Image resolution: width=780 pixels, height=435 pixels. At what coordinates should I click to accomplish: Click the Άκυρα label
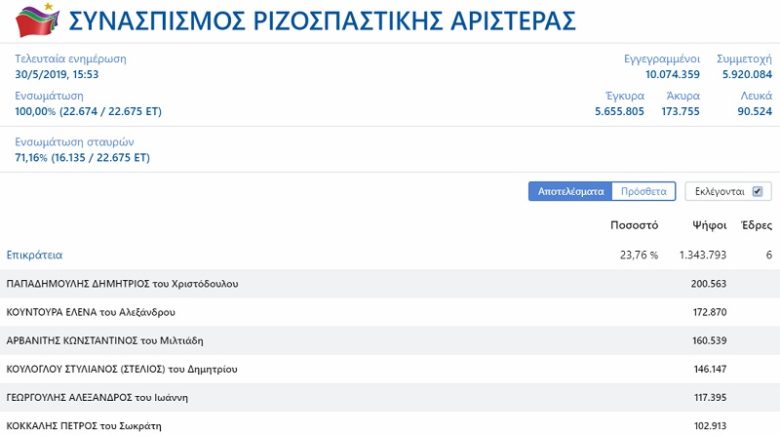tap(683, 96)
